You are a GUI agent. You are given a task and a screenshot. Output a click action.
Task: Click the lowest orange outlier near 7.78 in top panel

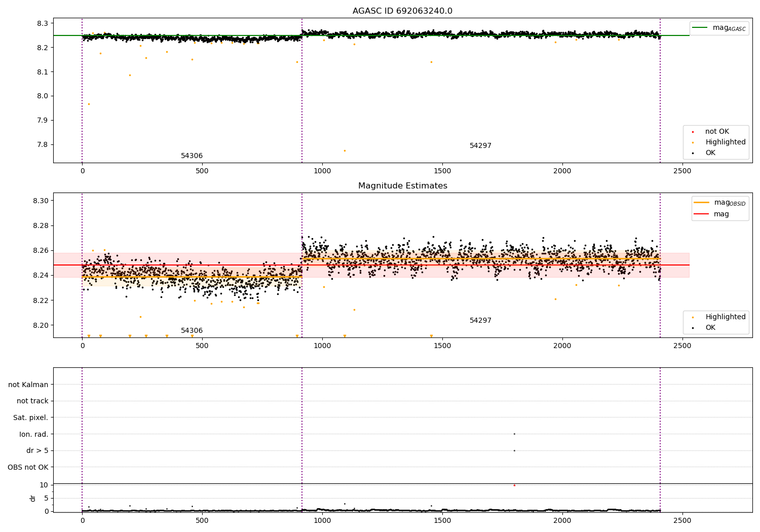pyautogui.click(x=345, y=150)
